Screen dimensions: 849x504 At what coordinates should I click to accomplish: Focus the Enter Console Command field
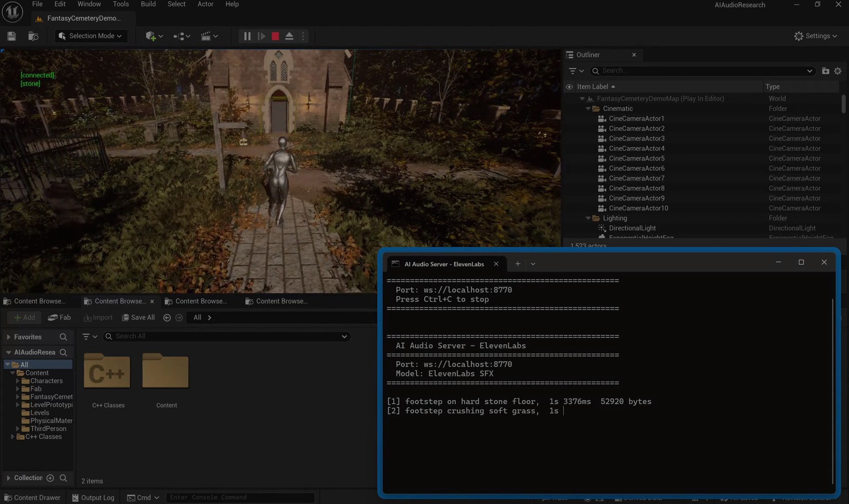pyautogui.click(x=240, y=497)
